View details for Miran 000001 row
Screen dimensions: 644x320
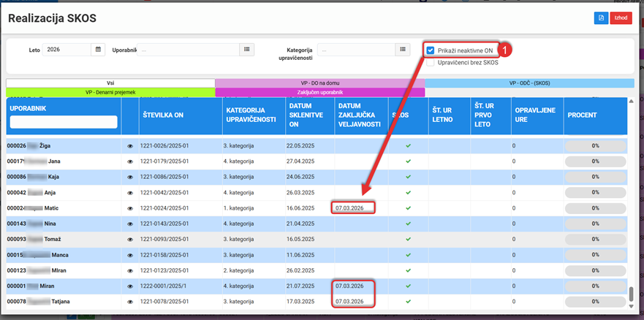click(130, 286)
